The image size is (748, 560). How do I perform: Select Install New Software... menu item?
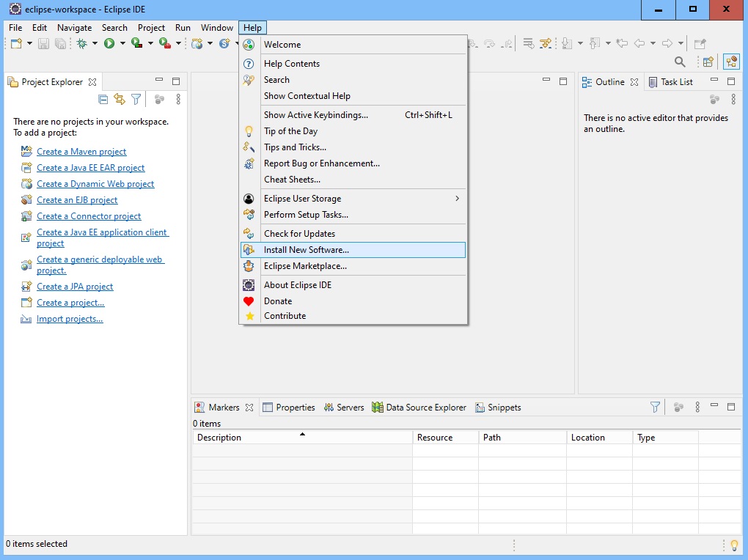coord(353,250)
